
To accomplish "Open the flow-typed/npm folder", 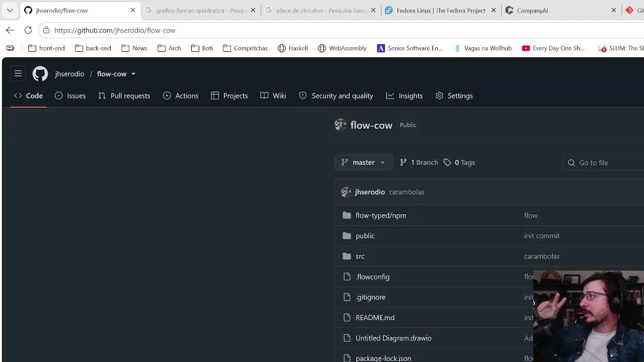I will [381, 215].
